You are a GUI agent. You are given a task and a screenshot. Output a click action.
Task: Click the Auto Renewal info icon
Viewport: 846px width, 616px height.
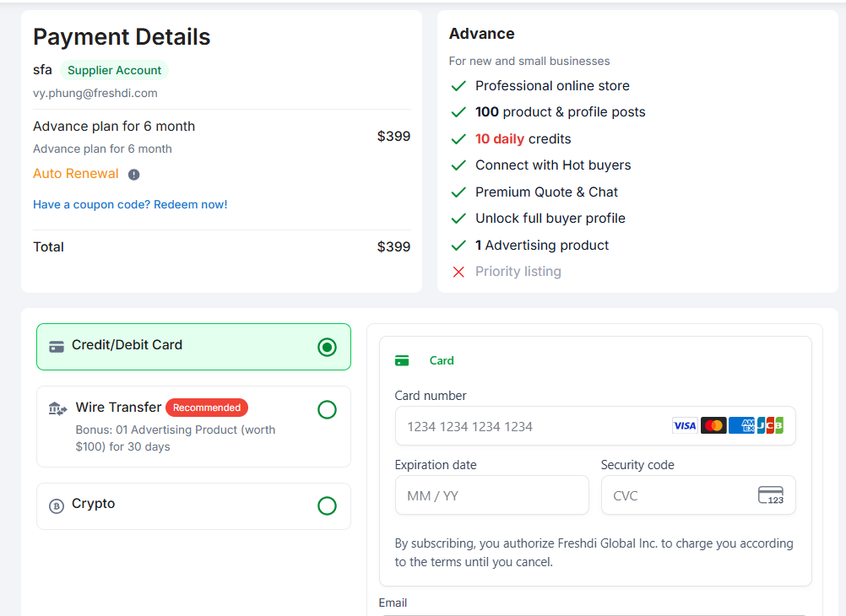tap(134, 175)
